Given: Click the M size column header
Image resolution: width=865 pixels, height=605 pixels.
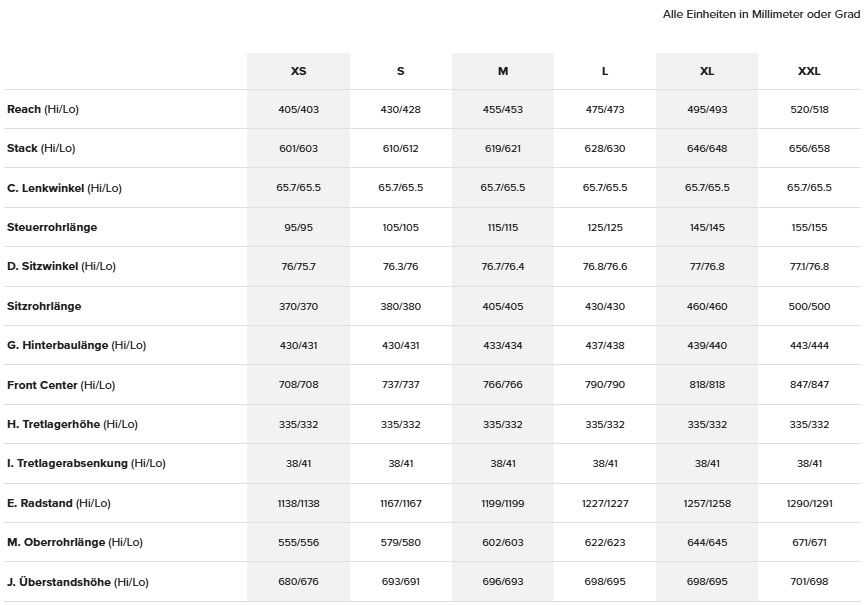Looking at the screenshot, I should point(503,71).
